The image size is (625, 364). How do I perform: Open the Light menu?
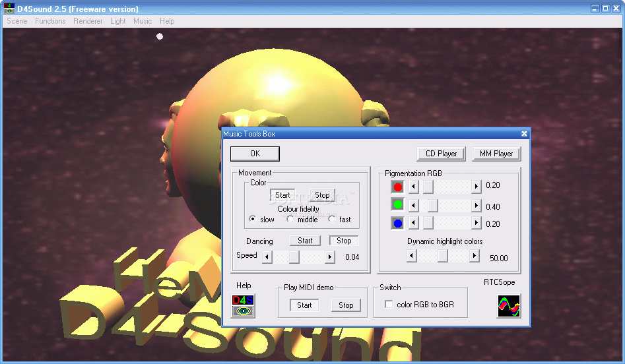pyautogui.click(x=118, y=21)
